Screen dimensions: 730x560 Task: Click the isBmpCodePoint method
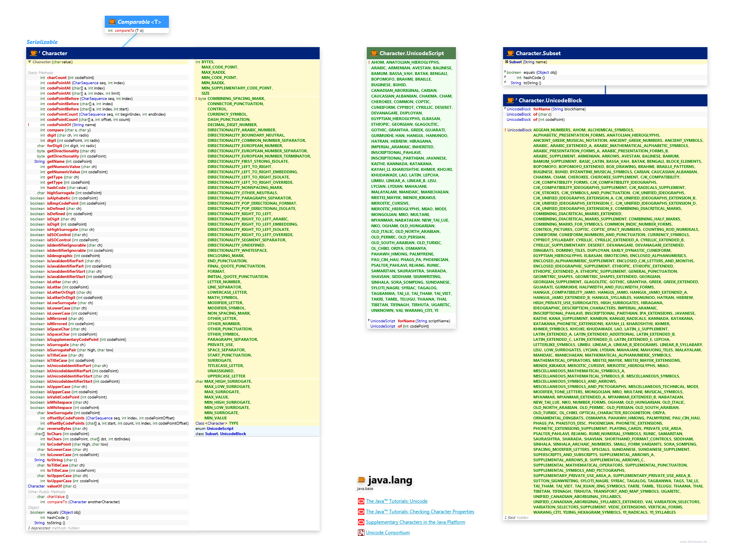click(x=77, y=203)
